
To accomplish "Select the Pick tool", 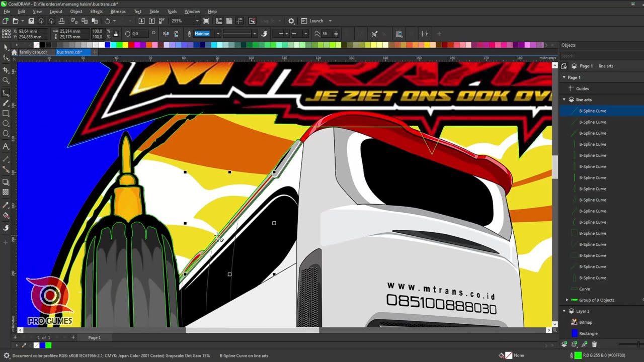I will pyautogui.click(x=6, y=47).
